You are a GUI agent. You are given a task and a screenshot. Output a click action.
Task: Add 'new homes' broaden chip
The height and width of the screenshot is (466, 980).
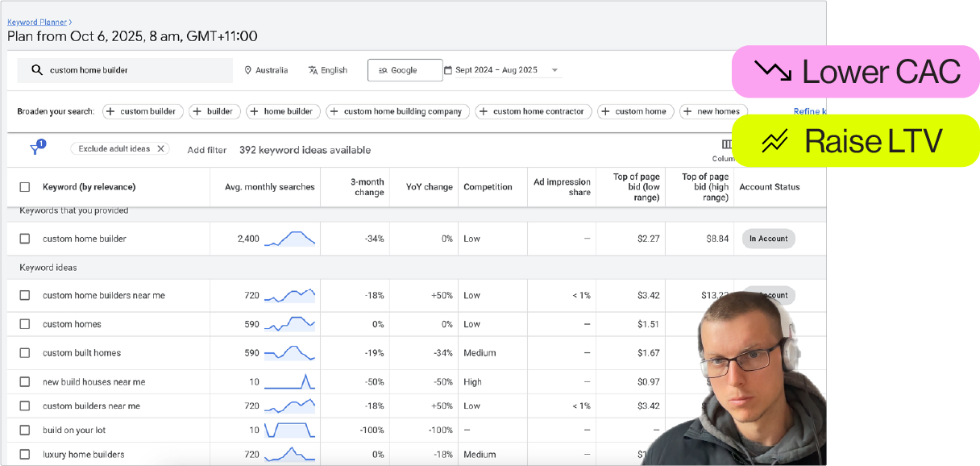click(713, 111)
